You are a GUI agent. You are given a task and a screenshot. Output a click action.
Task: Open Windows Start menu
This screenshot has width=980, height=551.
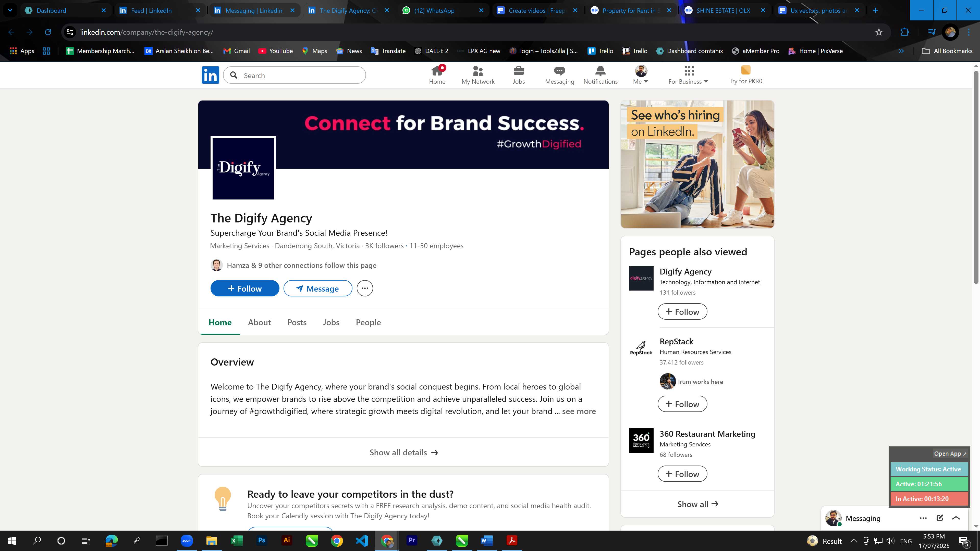[12, 540]
